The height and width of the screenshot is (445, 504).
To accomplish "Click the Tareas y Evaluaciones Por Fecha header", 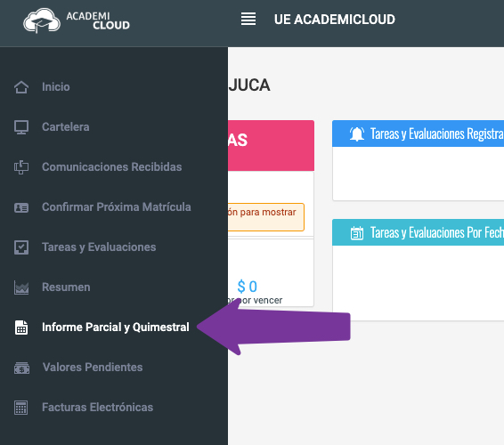I will (418, 232).
